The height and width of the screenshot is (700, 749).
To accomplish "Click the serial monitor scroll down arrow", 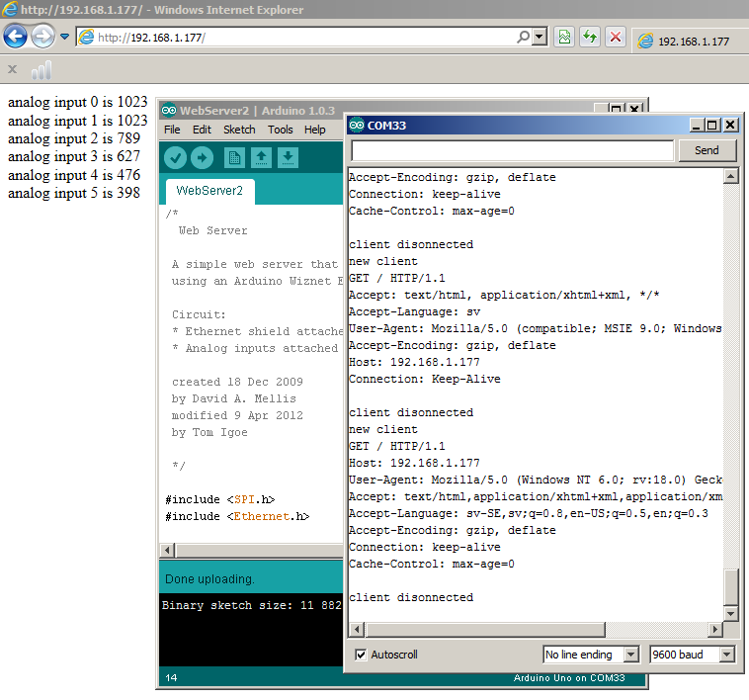I will pos(731,613).
